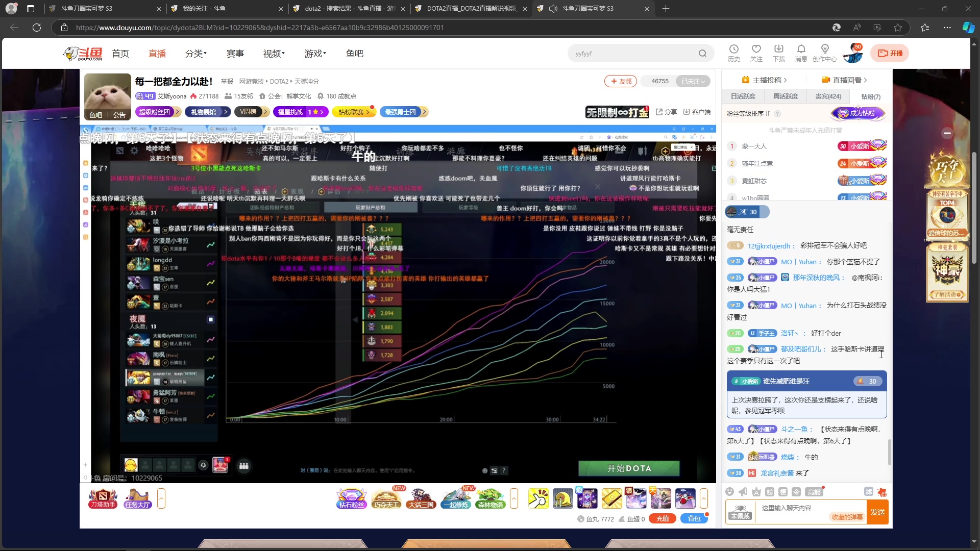Send the yellow clapping hand gift

[x=538, y=498]
